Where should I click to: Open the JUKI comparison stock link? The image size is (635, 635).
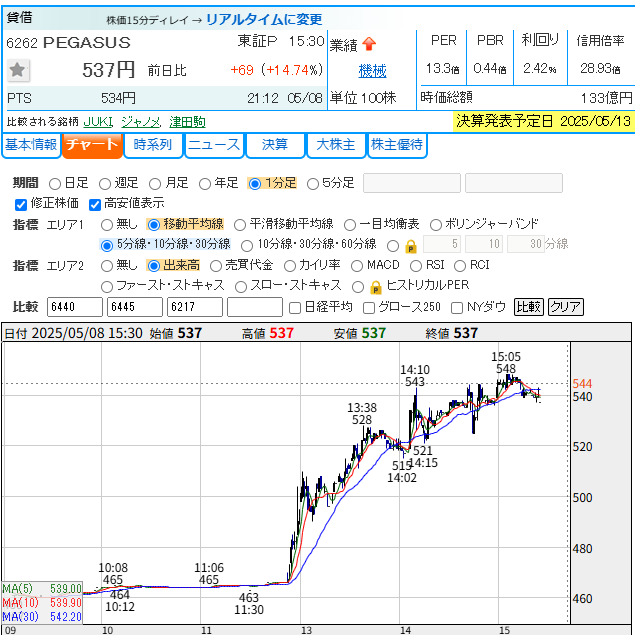[x=98, y=121]
